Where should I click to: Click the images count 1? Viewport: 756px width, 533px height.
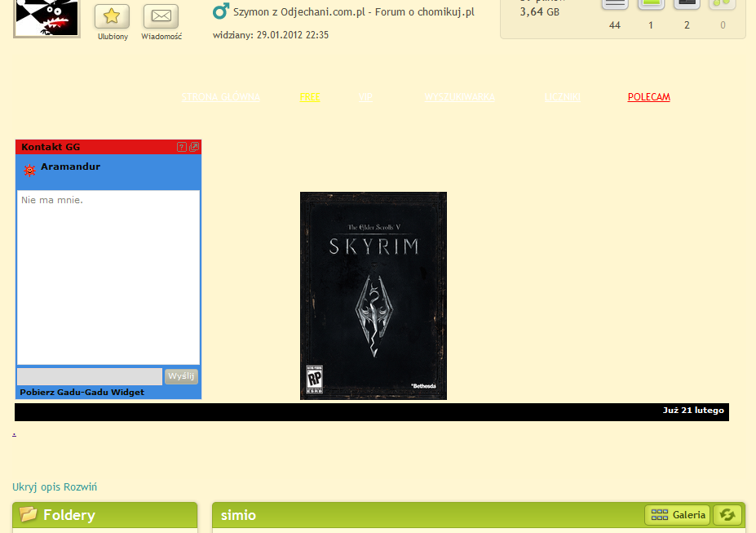coord(651,25)
